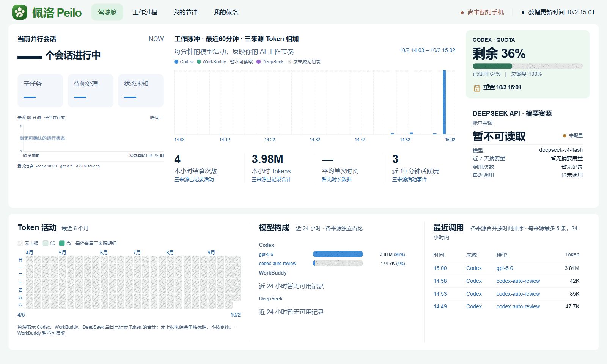
Task: Click the 暂无时长数据 link
Action: pyautogui.click(x=337, y=179)
